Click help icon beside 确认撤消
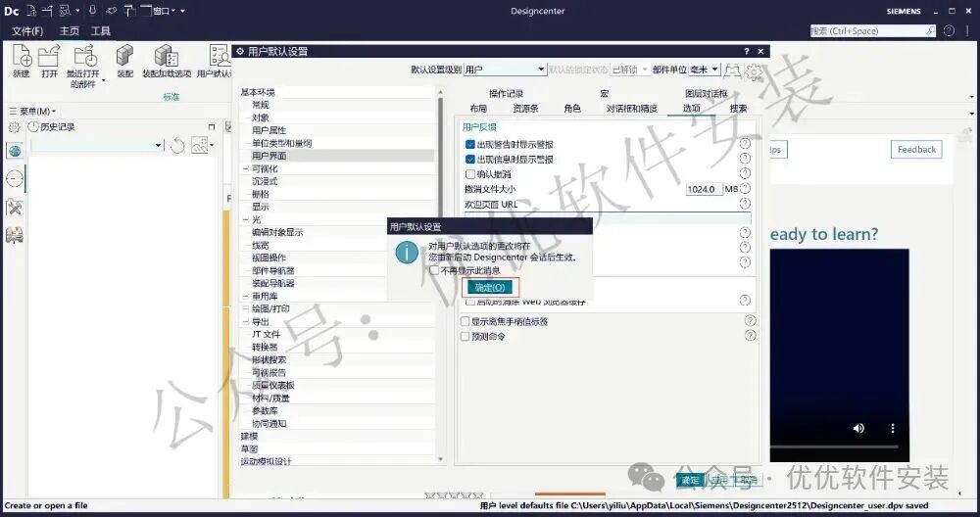Viewport: 980px width, 517px height. pos(745,173)
